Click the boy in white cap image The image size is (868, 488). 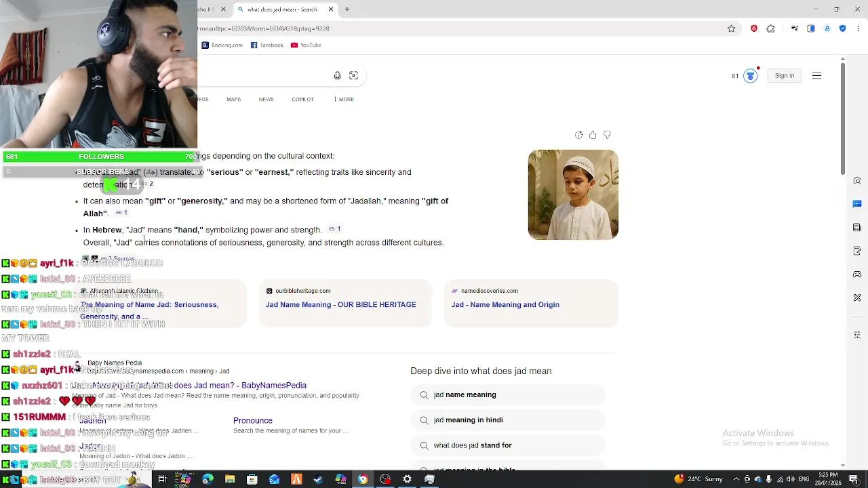(x=573, y=195)
